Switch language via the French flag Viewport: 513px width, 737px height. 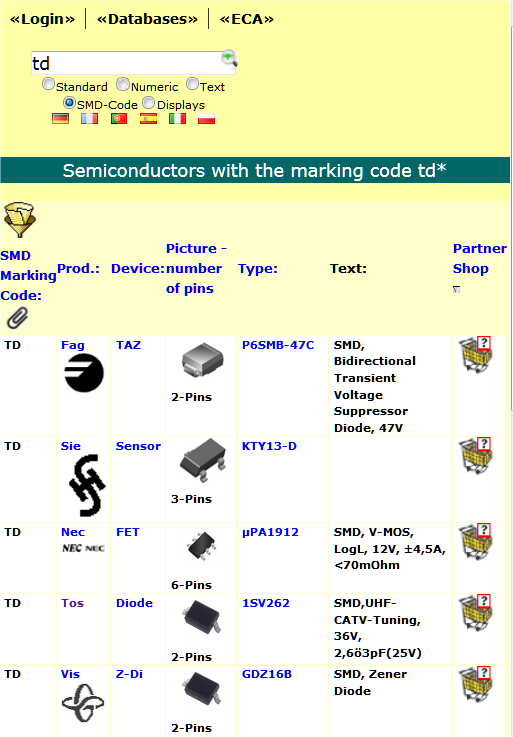(x=89, y=118)
